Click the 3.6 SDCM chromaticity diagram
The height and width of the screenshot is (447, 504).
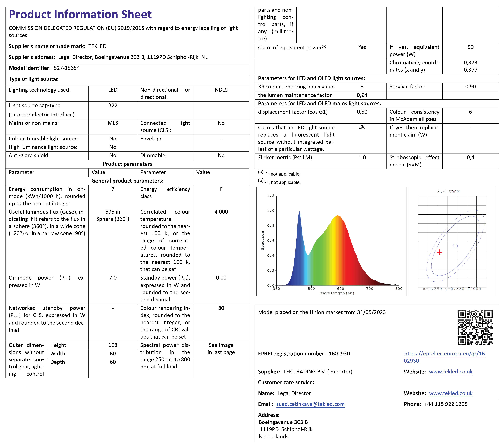tap(452, 242)
